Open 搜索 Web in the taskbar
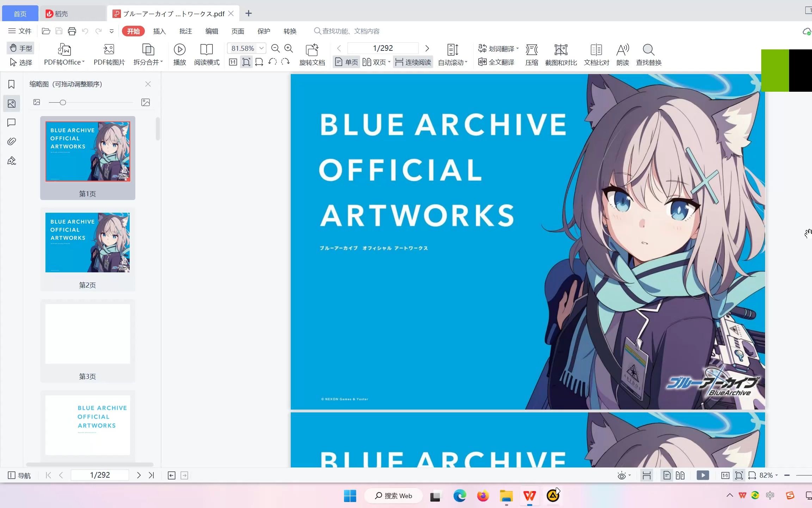 tap(393, 496)
